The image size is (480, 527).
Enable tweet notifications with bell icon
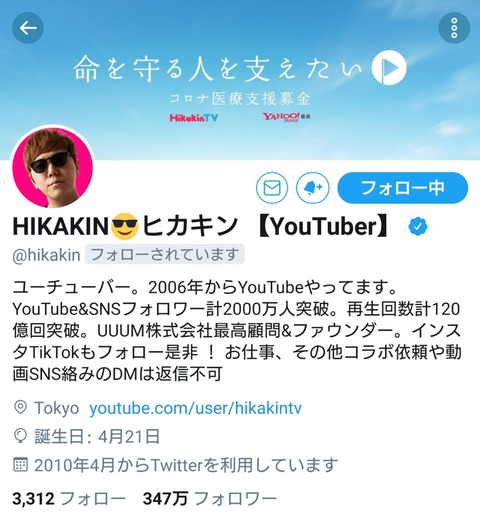click(x=313, y=188)
